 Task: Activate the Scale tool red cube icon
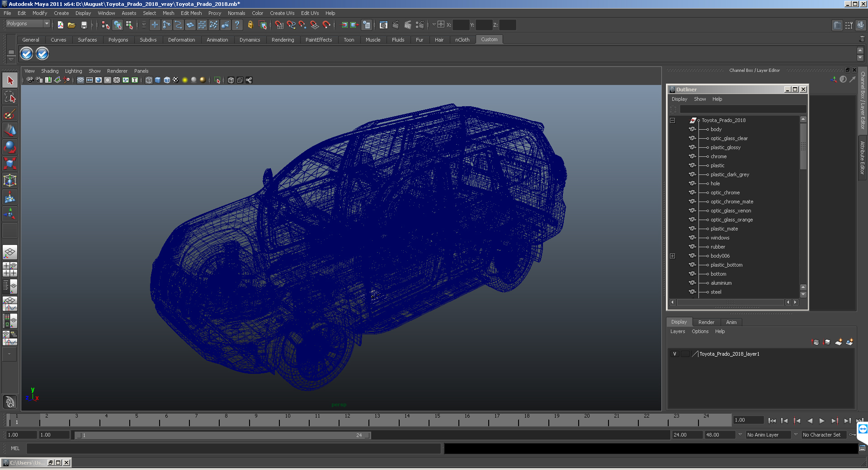[x=10, y=163]
